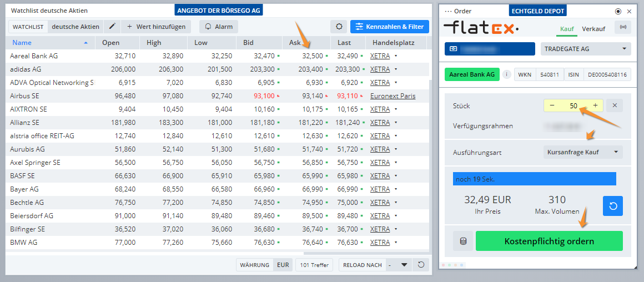Open the RELOAD NACH dropdown arrow
The width and height of the screenshot is (644, 282).
click(405, 265)
